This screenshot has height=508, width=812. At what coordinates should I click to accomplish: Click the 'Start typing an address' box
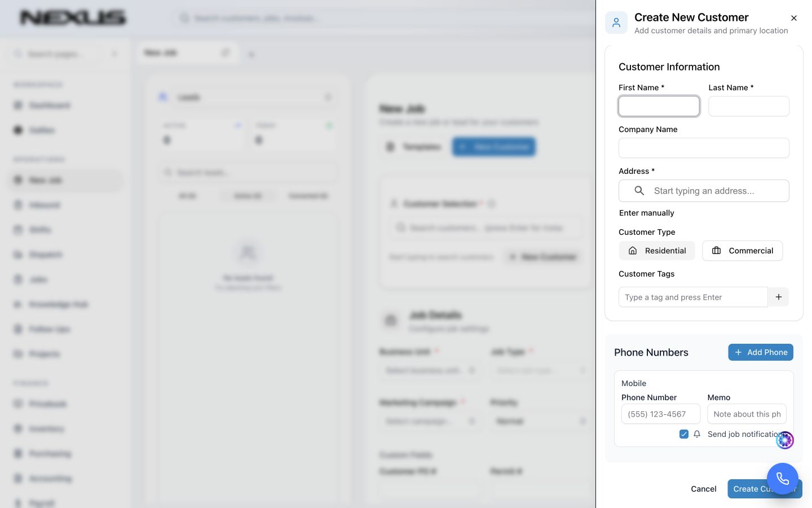704,191
